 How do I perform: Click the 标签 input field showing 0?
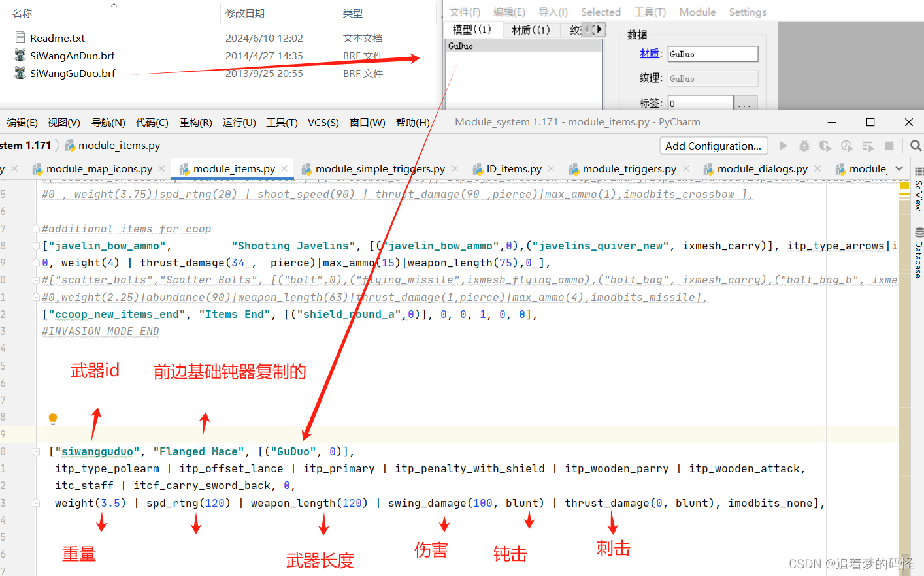tap(701, 103)
